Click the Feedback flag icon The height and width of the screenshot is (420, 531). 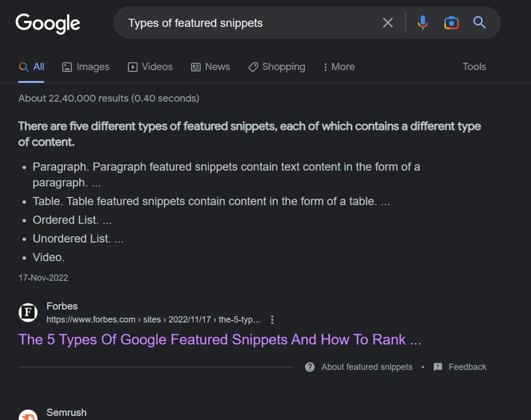438,367
